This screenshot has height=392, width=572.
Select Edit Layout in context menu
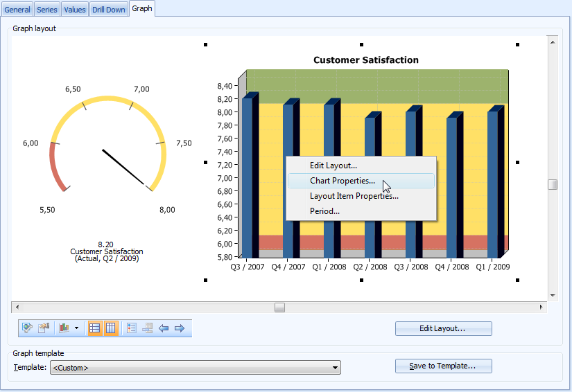[333, 166]
